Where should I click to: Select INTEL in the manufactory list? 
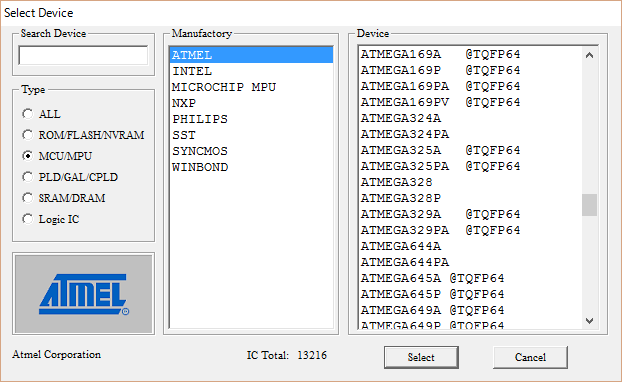(x=251, y=71)
